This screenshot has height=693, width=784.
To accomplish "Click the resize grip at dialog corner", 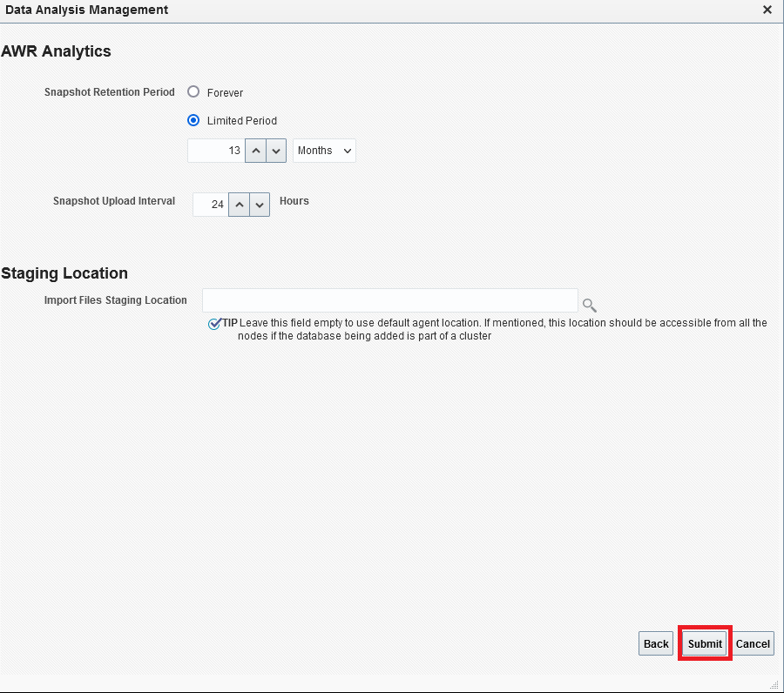I will 774,685.
